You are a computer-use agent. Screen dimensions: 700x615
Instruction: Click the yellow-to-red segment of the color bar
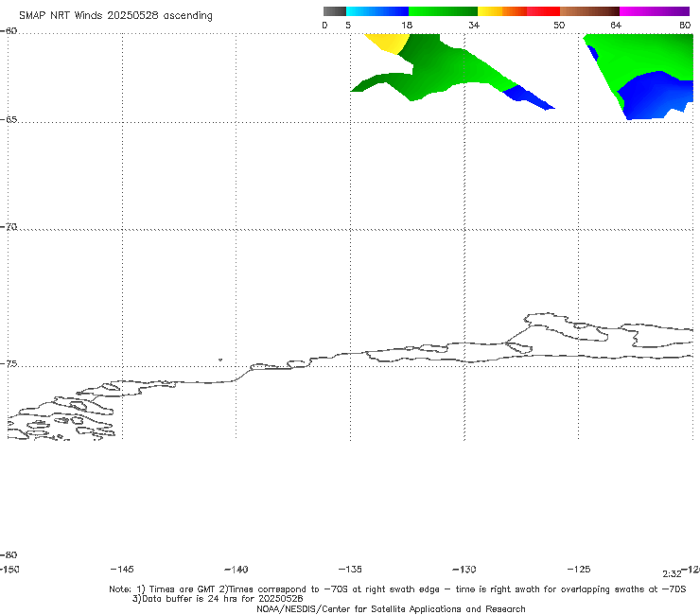click(x=518, y=11)
